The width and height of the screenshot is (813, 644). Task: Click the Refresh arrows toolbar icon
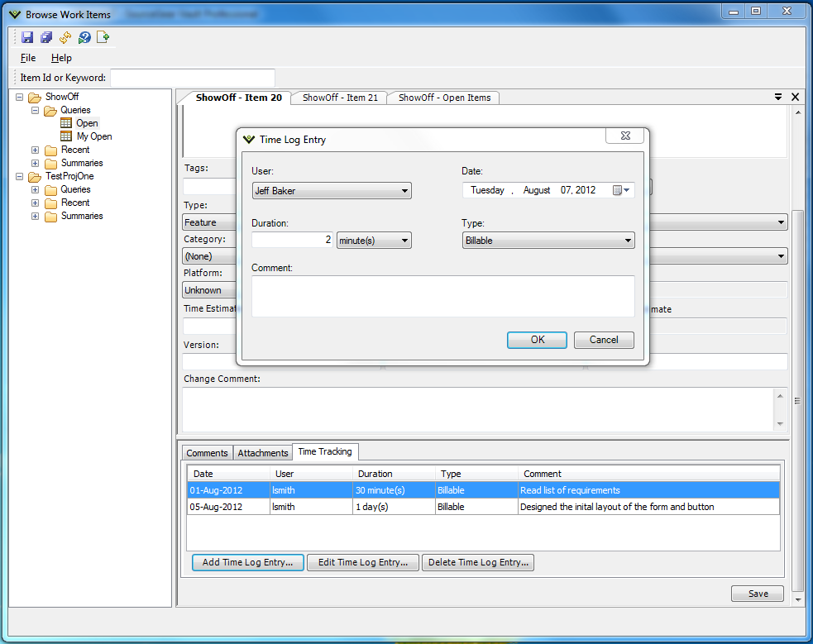coord(65,37)
